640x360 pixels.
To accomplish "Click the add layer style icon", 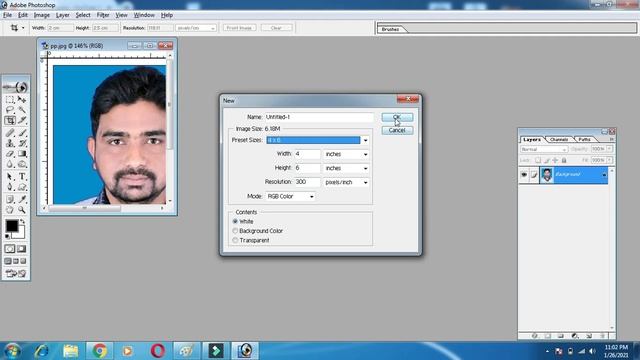I will [x=535, y=336].
